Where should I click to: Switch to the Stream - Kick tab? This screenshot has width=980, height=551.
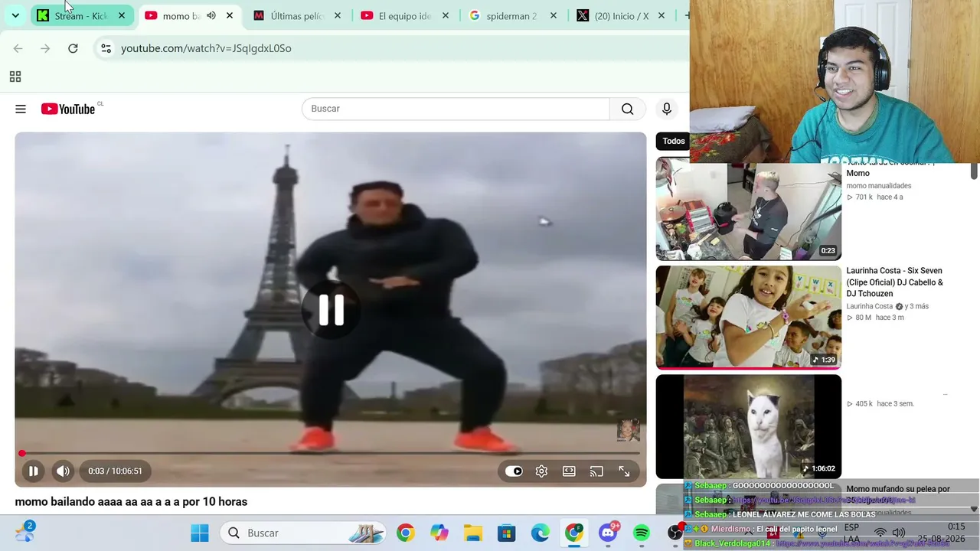point(81,16)
